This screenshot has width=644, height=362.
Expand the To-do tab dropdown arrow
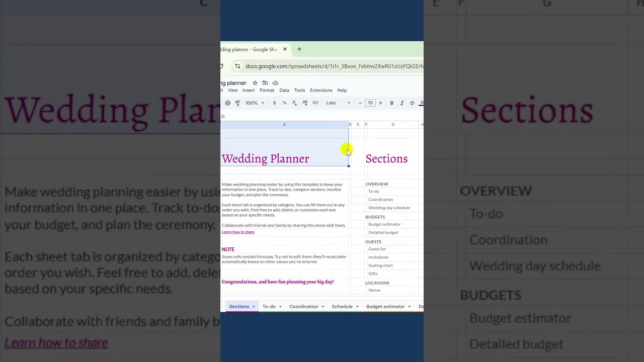pyautogui.click(x=280, y=307)
